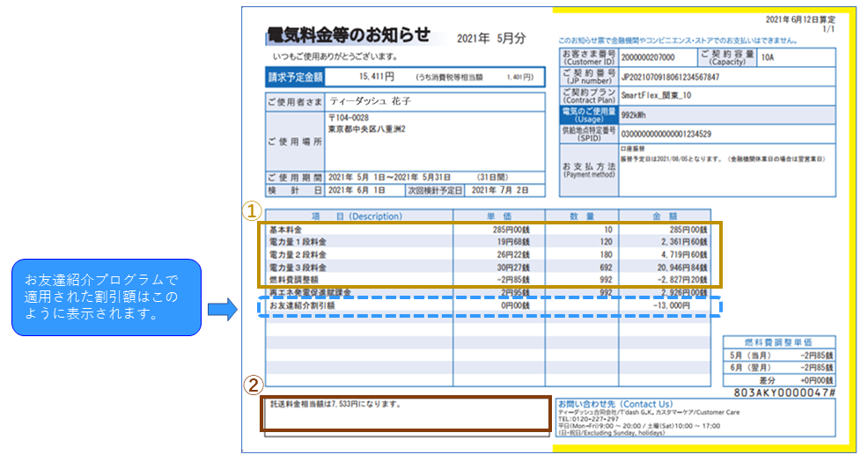The image size is (868, 462).
Task: Select the 請求予定金額 label box
Action: click(294, 77)
